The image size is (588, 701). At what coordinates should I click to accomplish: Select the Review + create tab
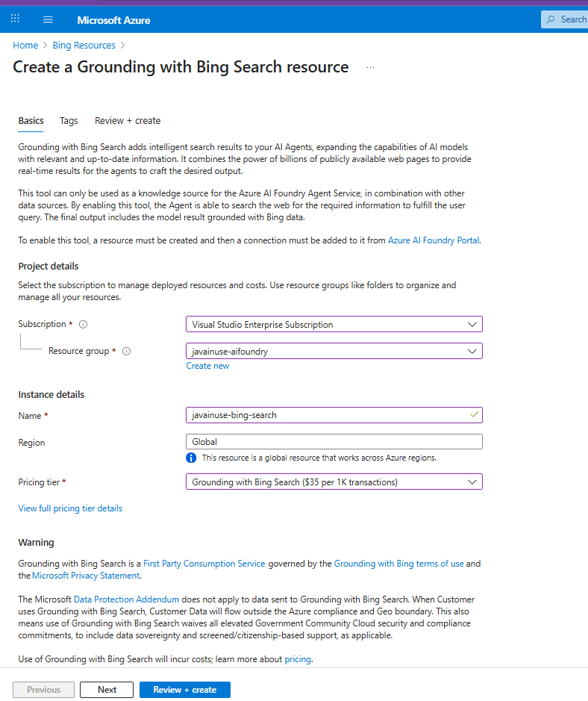pyautogui.click(x=127, y=121)
